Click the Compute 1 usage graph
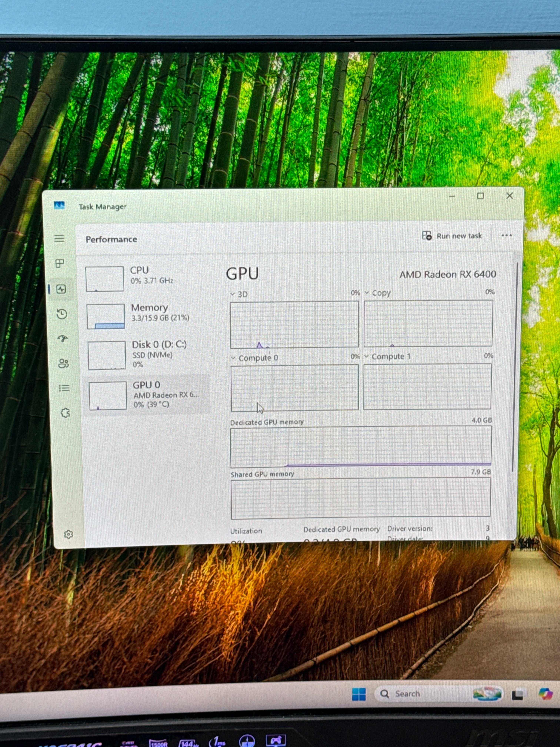 point(427,386)
